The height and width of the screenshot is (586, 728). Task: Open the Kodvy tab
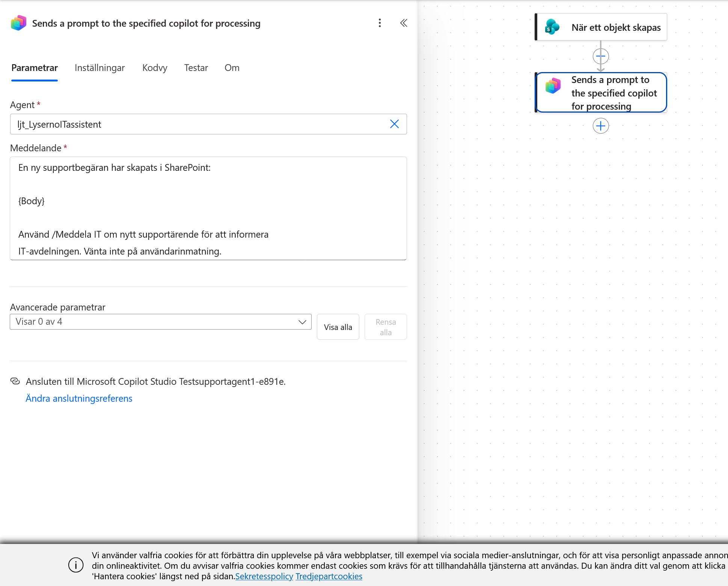155,68
